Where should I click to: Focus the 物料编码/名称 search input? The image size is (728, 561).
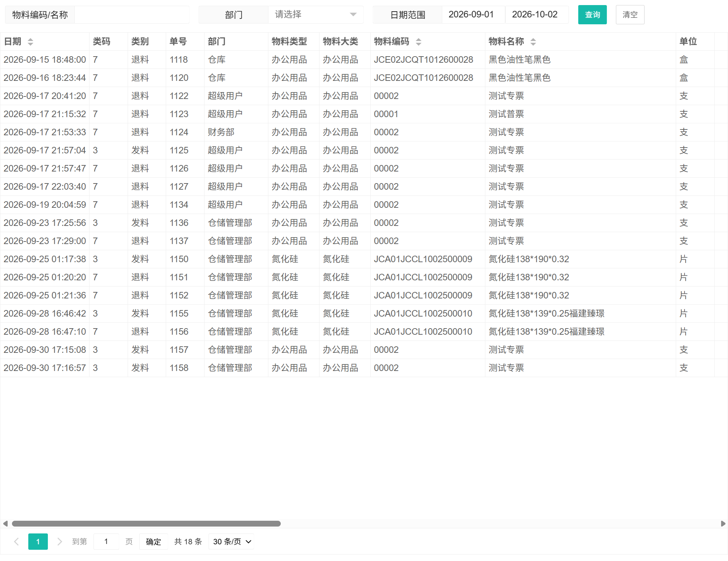coord(132,15)
